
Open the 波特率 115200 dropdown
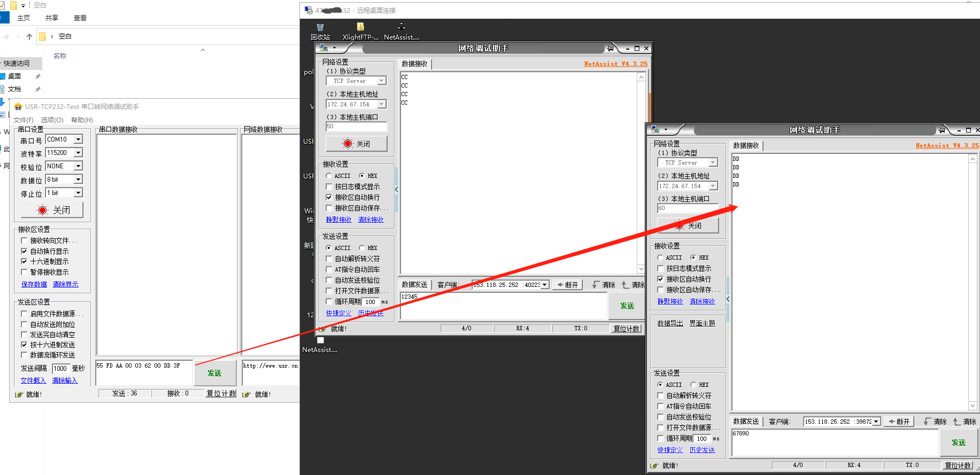[x=78, y=153]
